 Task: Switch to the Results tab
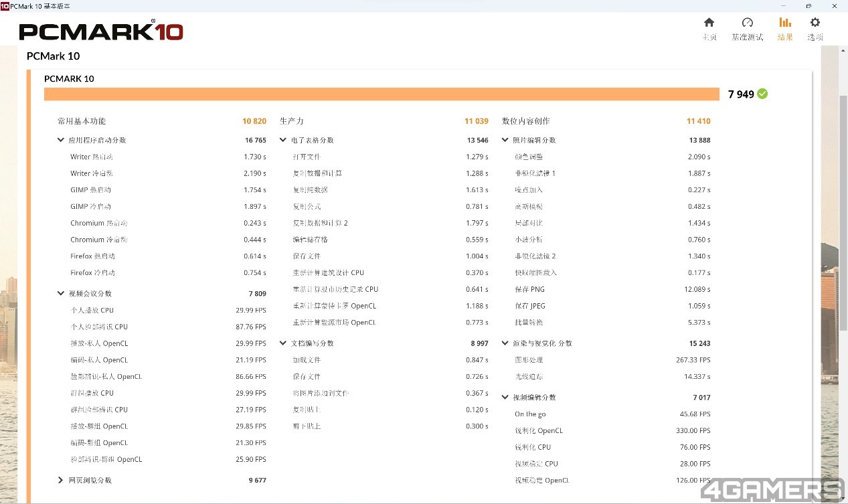(785, 29)
